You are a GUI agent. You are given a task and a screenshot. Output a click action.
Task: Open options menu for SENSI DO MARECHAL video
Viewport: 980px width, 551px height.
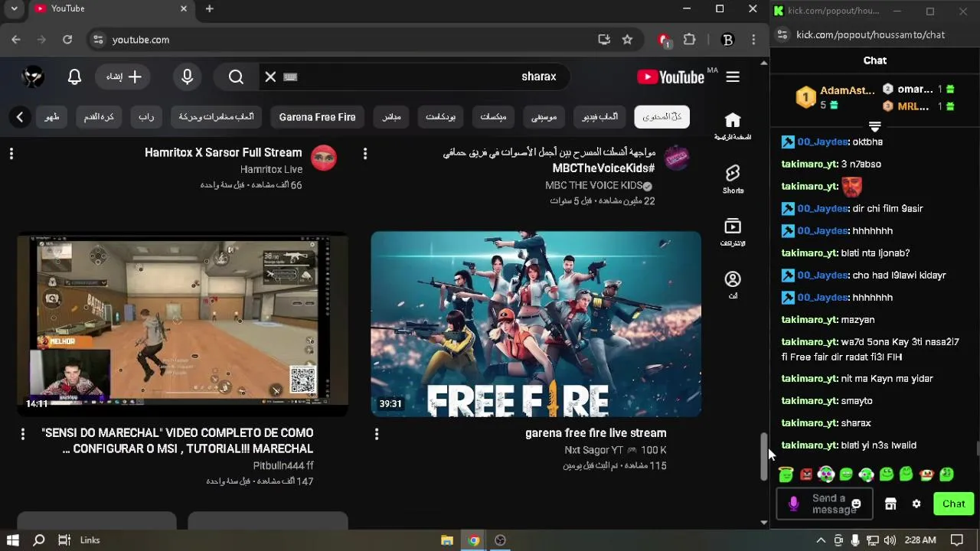[x=23, y=434]
